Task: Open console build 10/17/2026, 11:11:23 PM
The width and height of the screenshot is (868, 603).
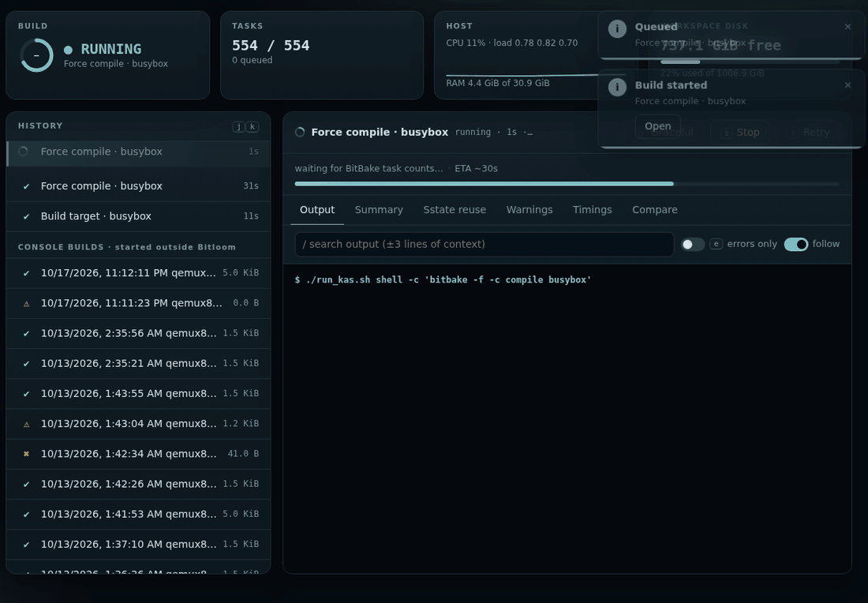Action: pos(138,303)
